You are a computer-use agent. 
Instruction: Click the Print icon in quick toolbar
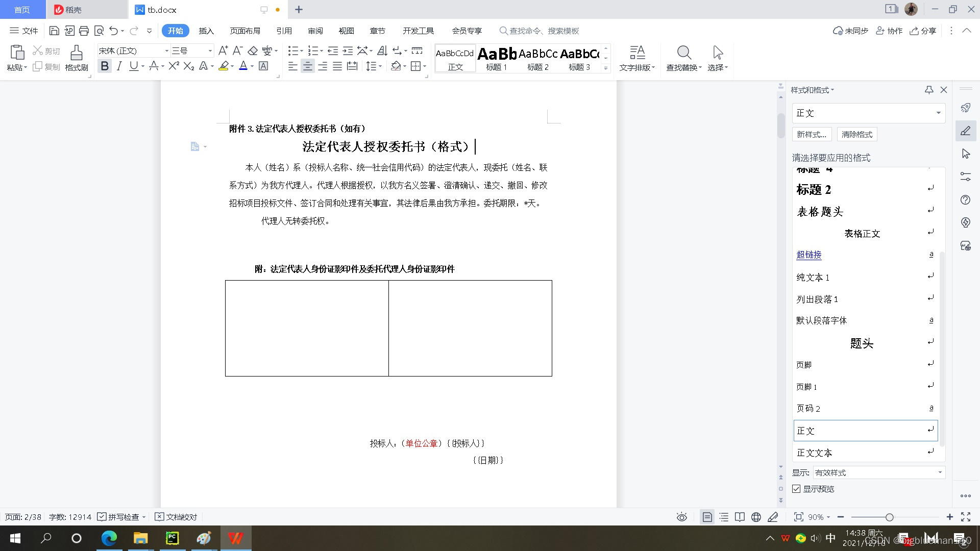84,31
